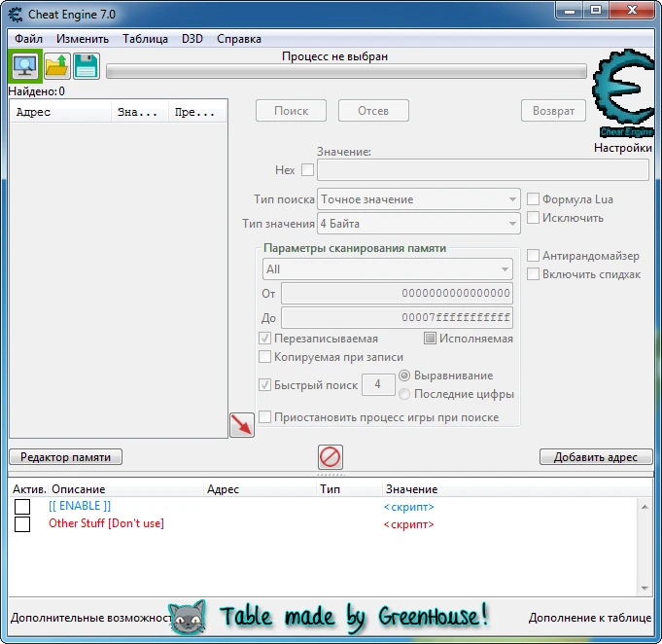Click the fast scan alignment value field
Screen dimensions: 662x644
(378, 384)
